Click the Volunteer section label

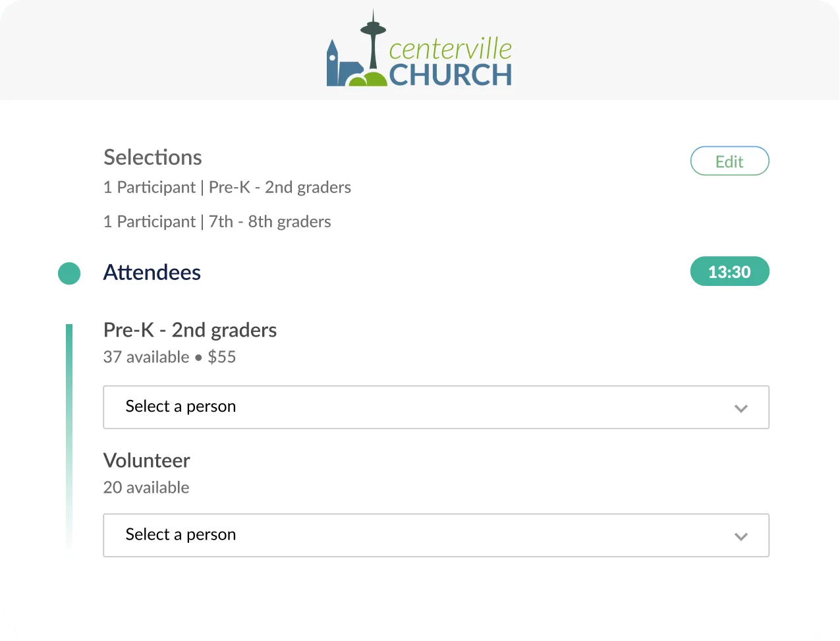coord(146,460)
